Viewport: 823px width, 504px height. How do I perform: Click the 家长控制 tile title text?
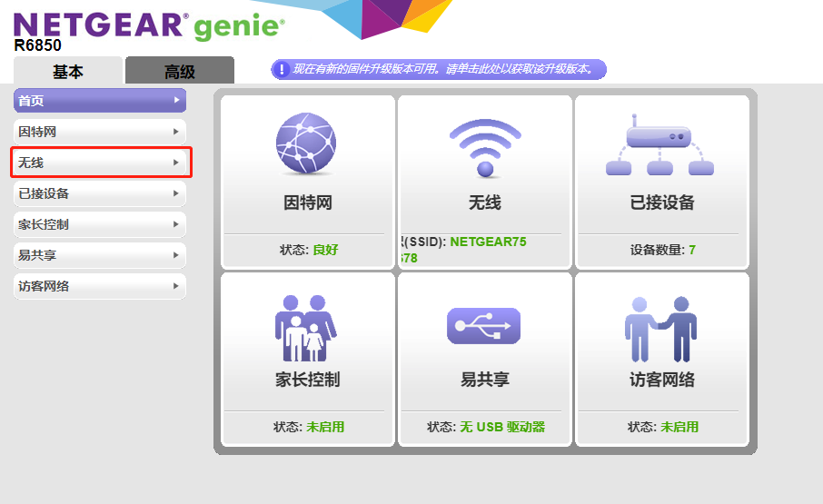coord(308,380)
